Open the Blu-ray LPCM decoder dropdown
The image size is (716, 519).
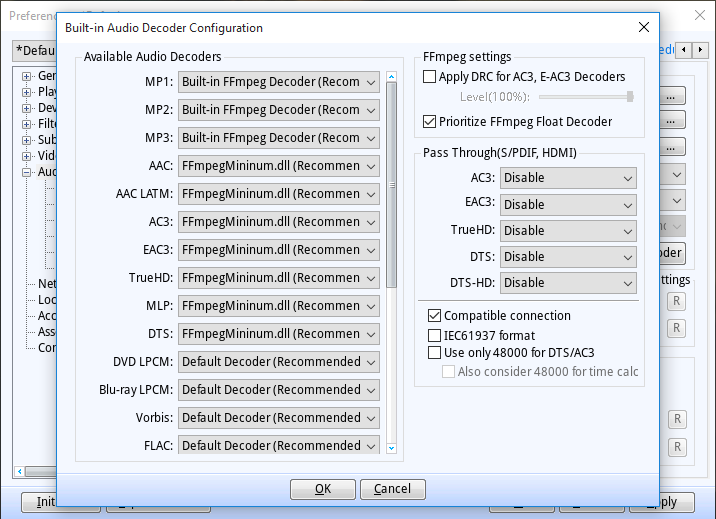pos(279,390)
